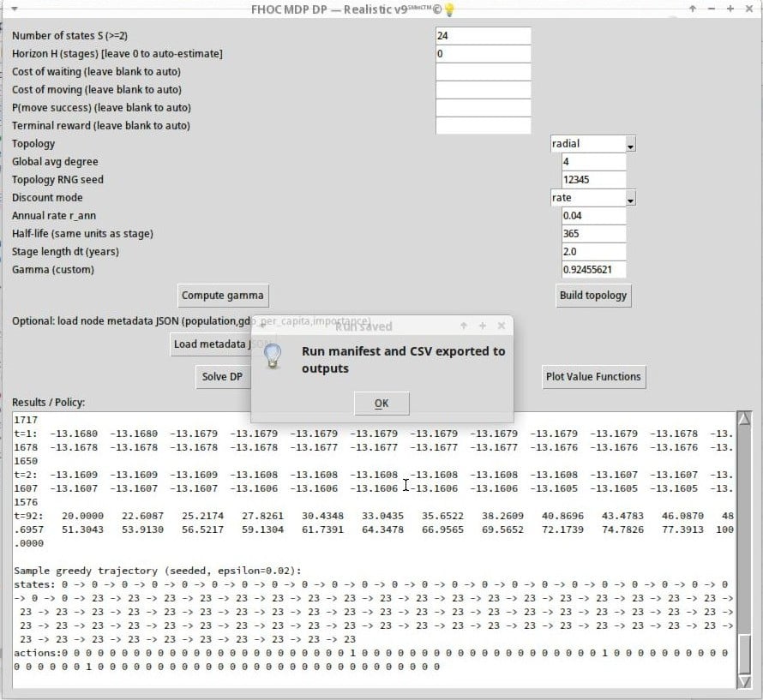The image size is (763, 700).
Task: Click the 't=2:' row label in results
Action: point(26,475)
